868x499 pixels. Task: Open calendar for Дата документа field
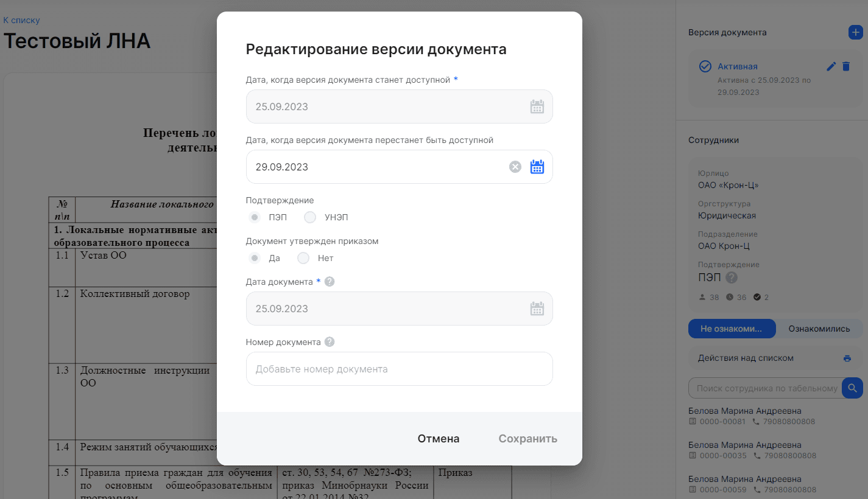click(537, 309)
